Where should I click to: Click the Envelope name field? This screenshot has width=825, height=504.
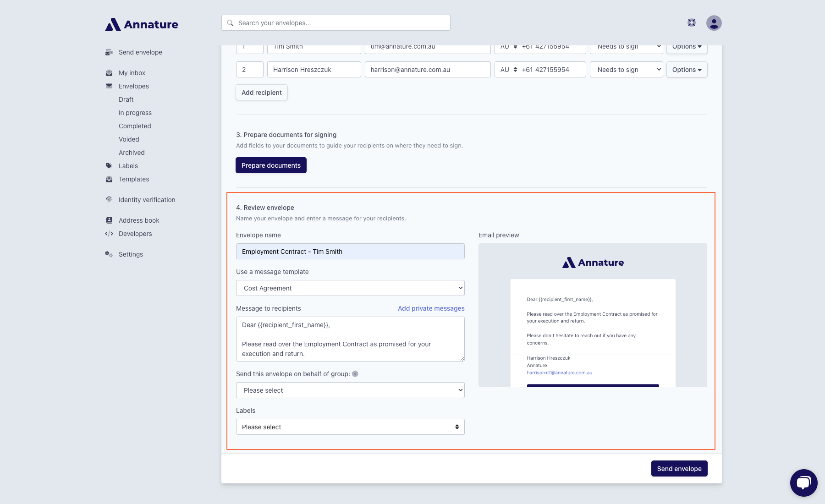tap(350, 252)
